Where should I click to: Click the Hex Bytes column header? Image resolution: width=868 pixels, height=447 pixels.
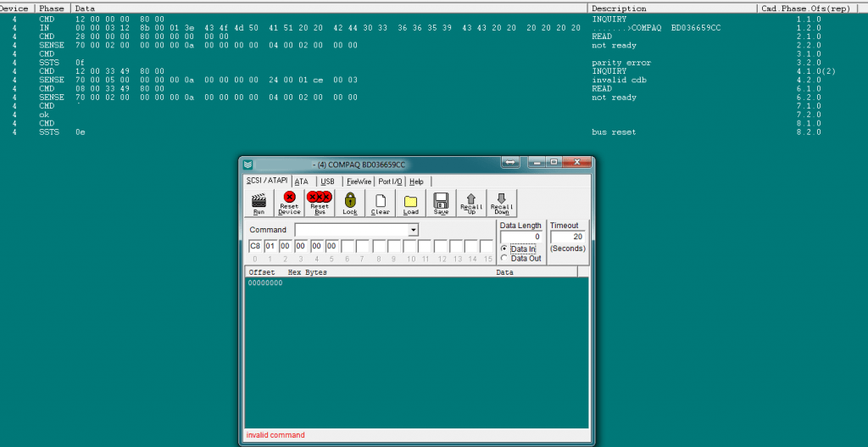click(x=307, y=272)
